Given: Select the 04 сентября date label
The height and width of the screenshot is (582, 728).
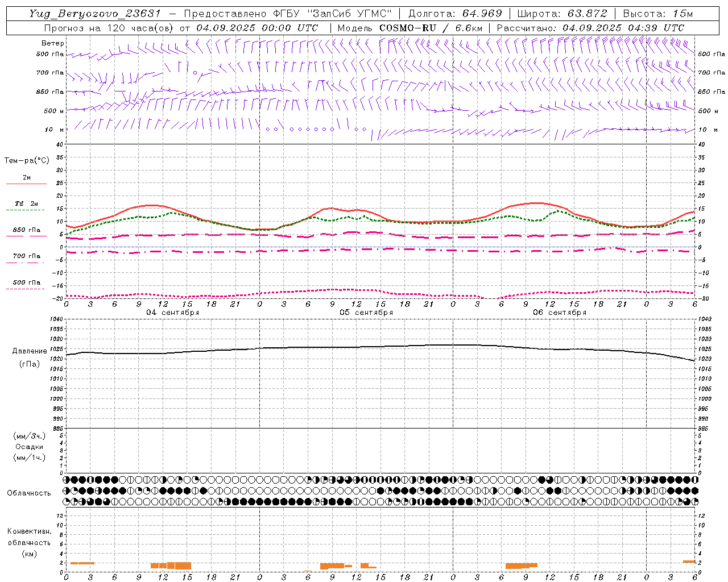Looking at the screenshot, I should (172, 313).
